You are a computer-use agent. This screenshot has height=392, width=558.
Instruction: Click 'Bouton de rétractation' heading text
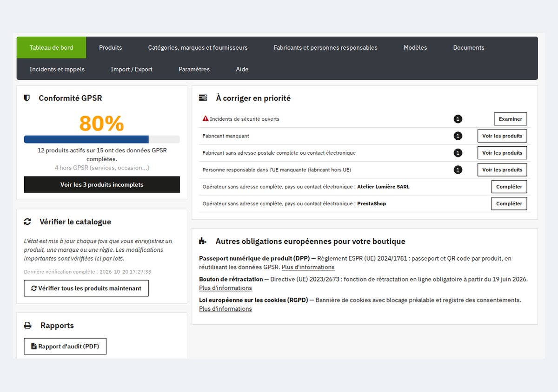coord(231,279)
